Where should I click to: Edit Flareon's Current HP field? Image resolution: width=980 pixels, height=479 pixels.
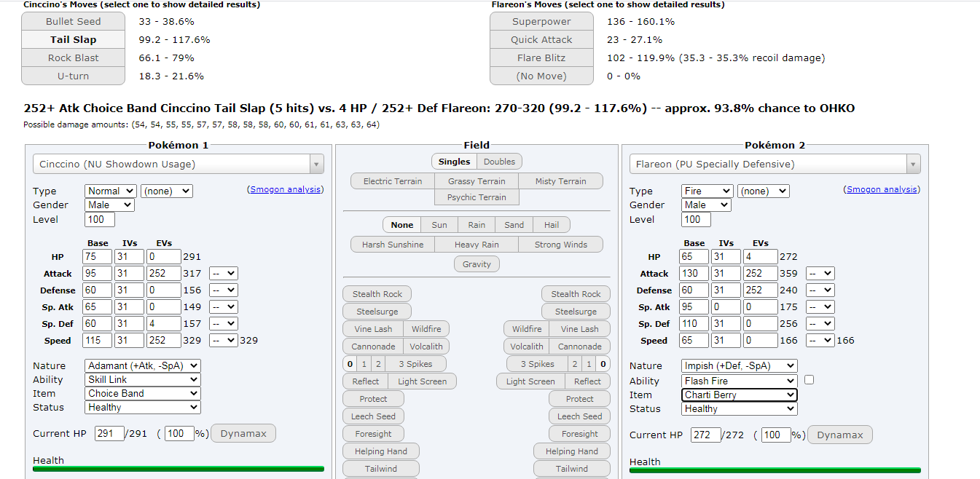[706, 435]
